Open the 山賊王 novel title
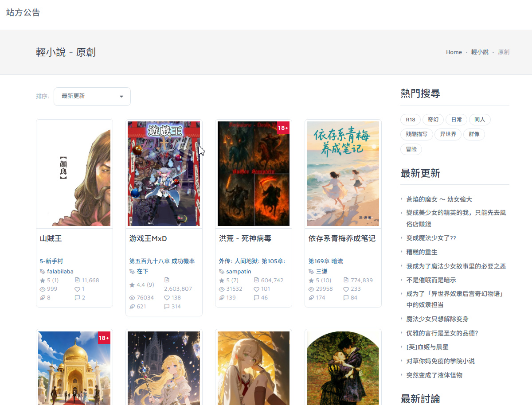532x405 pixels. (51, 238)
